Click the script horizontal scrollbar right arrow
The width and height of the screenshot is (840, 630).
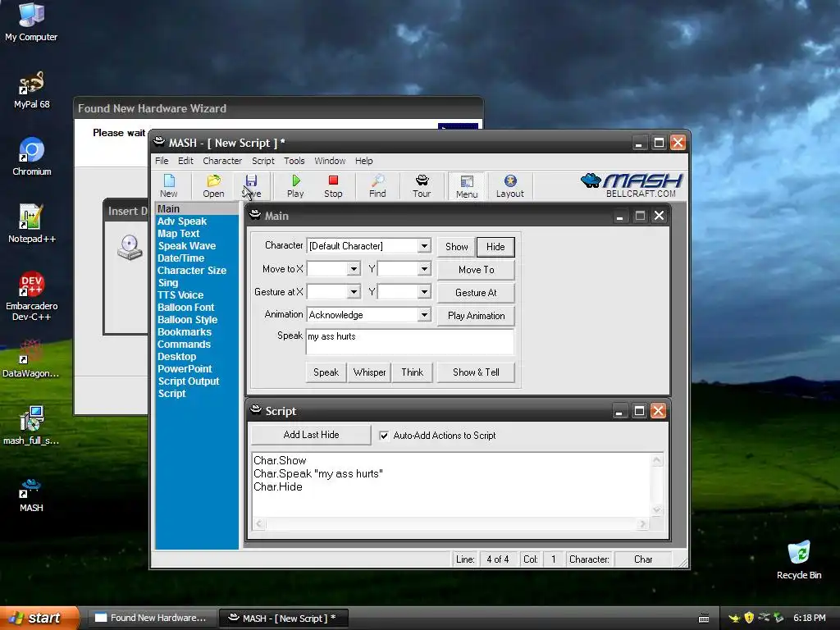[x=642, y=524]
